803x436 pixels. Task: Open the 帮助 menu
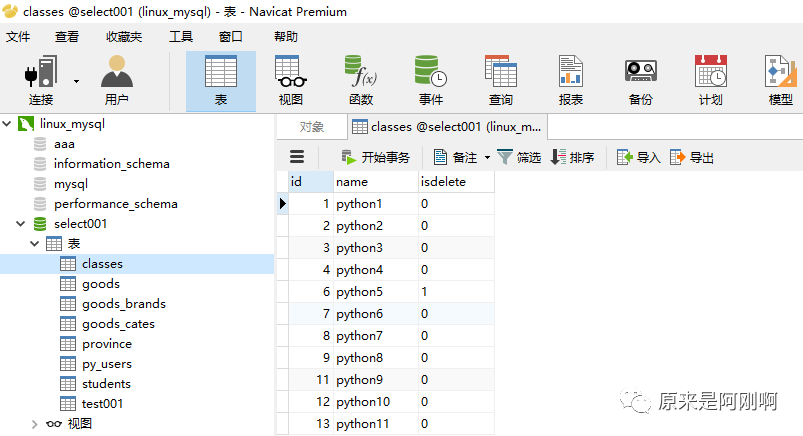click(286, 36)
